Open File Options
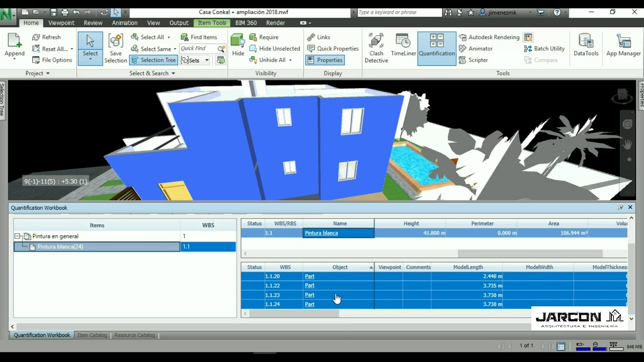Image resolution: width=644 pixels, height=362 pixels. 52,60
